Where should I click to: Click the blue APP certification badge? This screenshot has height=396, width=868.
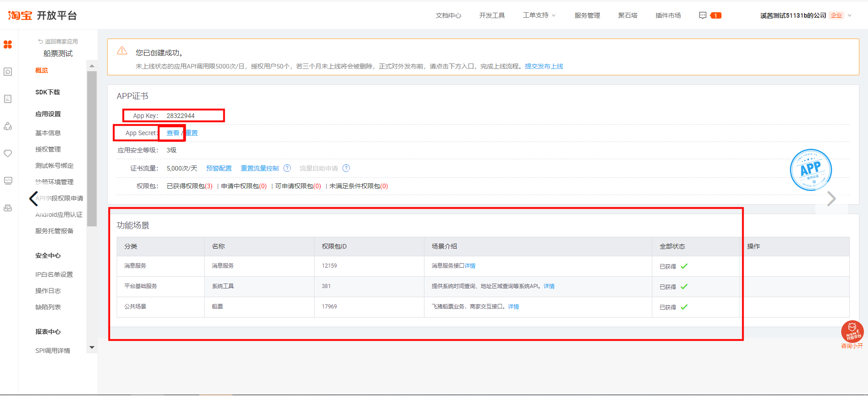tap(811, 170)
